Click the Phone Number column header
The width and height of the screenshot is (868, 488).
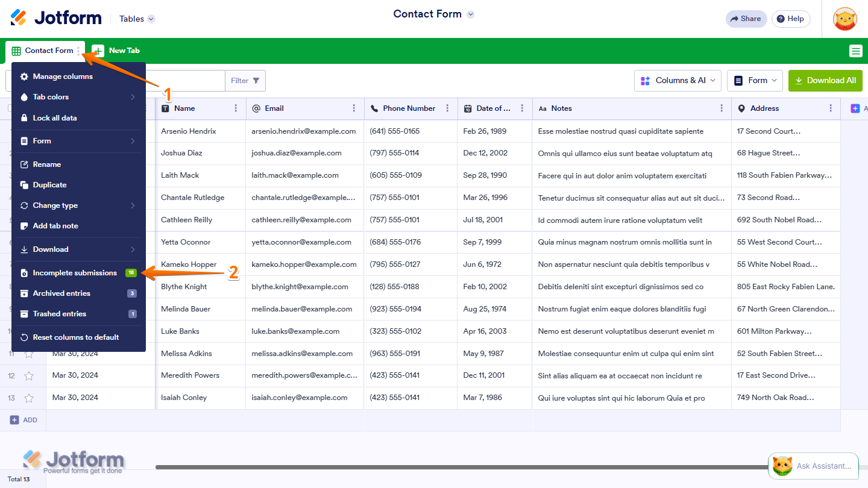click(411, 108)
